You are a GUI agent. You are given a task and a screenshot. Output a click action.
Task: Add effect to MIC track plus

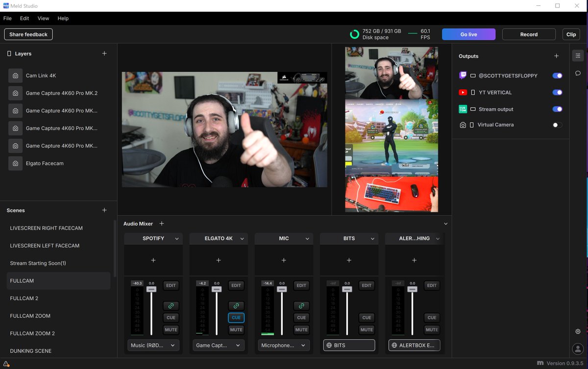(x=284, y=260)
